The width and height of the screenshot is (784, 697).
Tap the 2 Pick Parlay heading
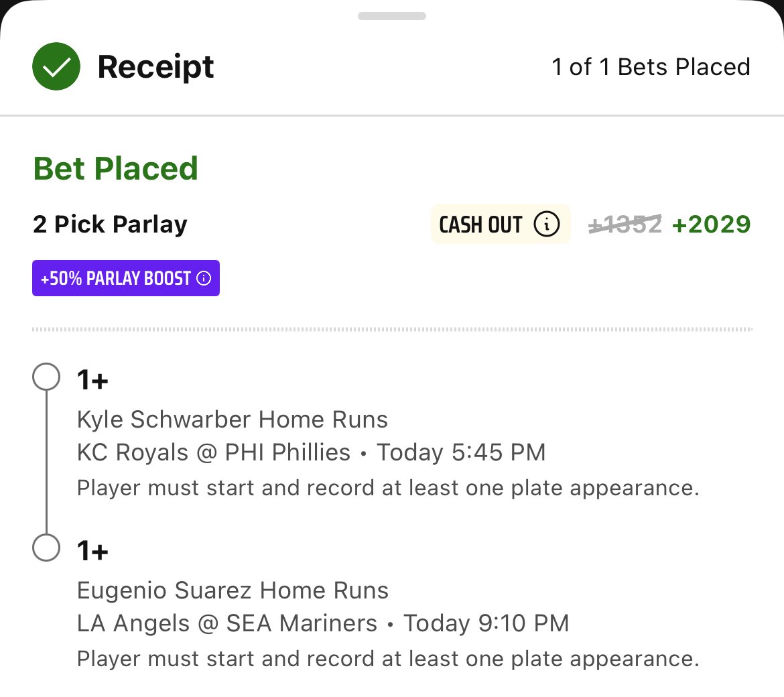pyautogui.click(x=110, y=224)
